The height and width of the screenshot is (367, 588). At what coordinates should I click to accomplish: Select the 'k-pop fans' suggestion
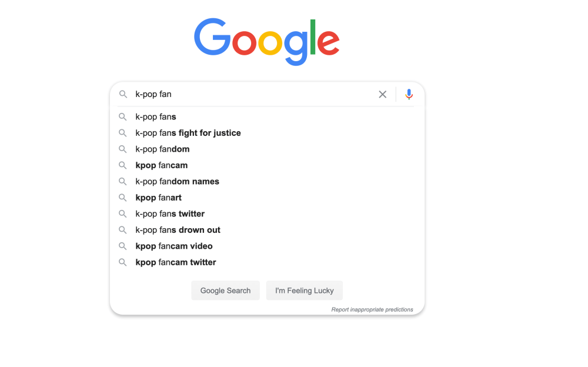[x=155, y=116]
